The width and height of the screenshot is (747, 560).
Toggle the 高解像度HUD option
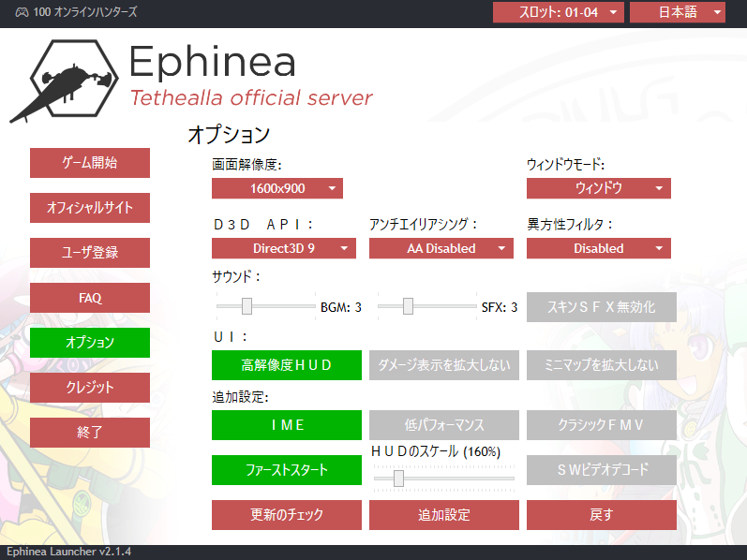[x=286, y=365]
